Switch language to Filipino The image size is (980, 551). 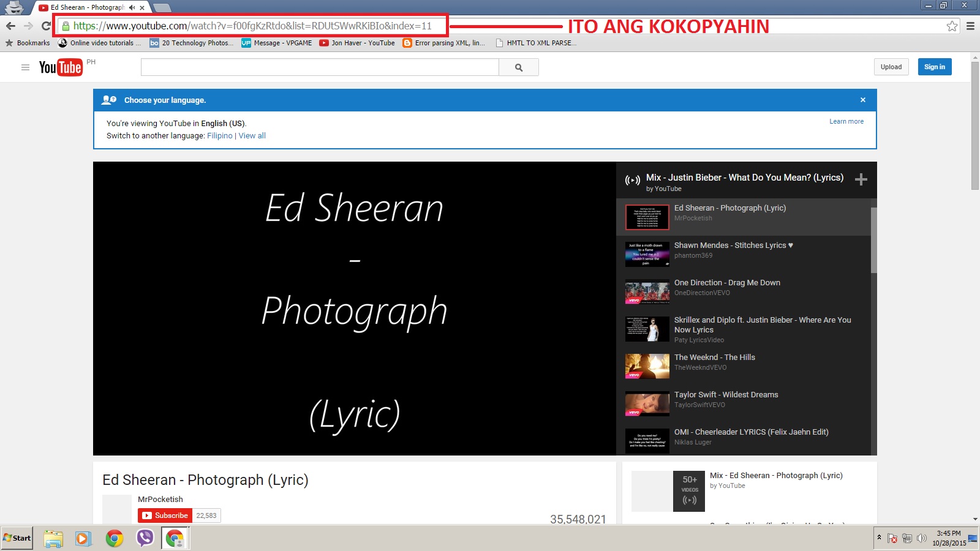pos(220,136)
